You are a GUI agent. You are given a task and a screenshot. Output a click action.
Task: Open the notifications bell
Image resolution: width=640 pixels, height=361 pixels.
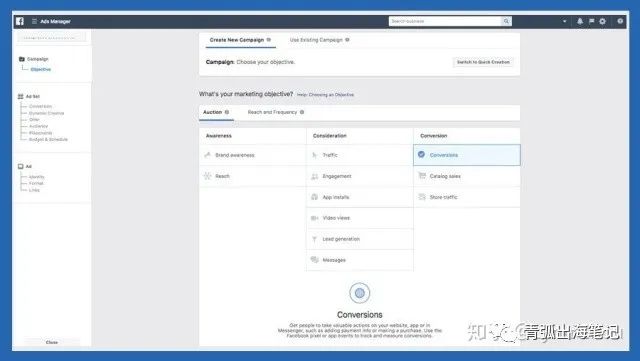tap(580, 21)
